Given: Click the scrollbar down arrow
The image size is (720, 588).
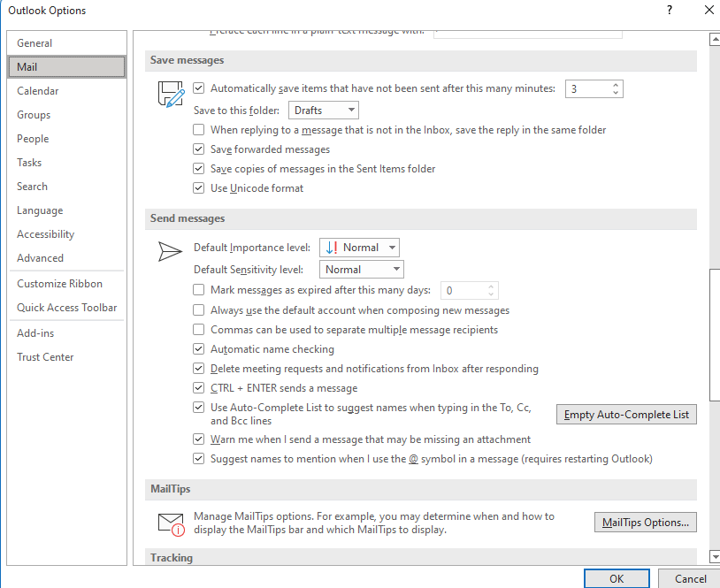Looking at the screenshot, I should [714, 557].
